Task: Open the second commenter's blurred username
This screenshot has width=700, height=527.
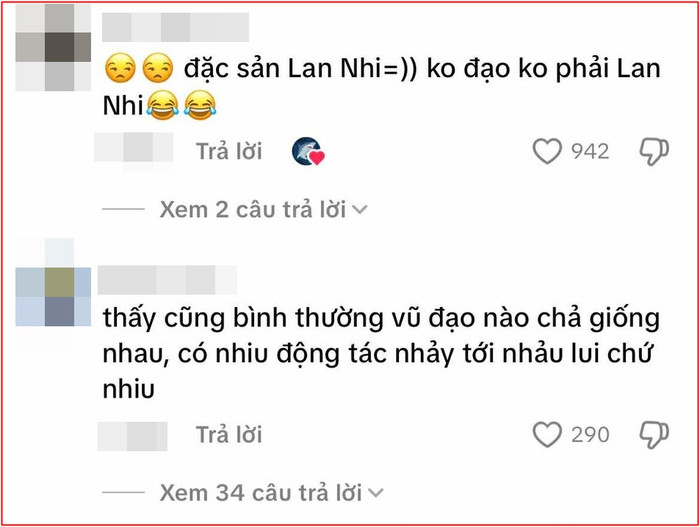Action: [x=167, y=280]
